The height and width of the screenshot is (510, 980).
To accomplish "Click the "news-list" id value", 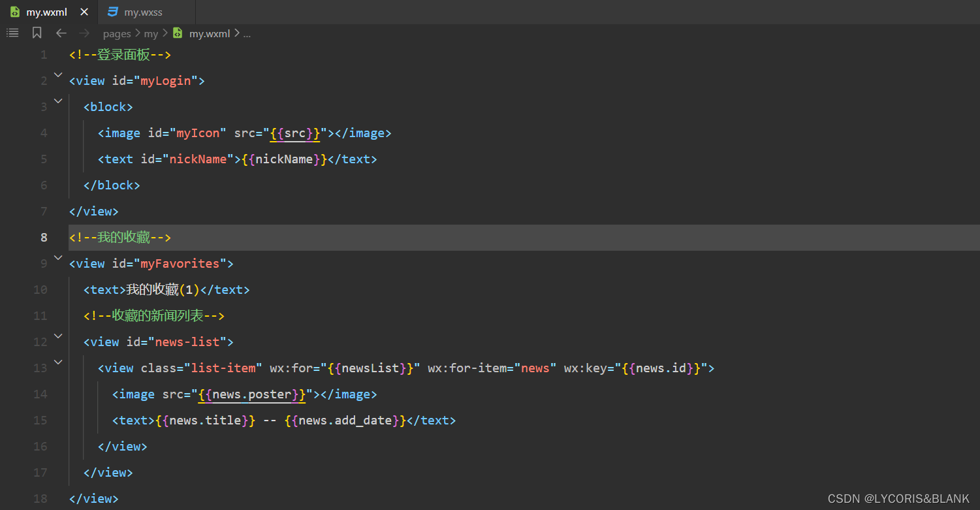I will click(x=187, y=342).
